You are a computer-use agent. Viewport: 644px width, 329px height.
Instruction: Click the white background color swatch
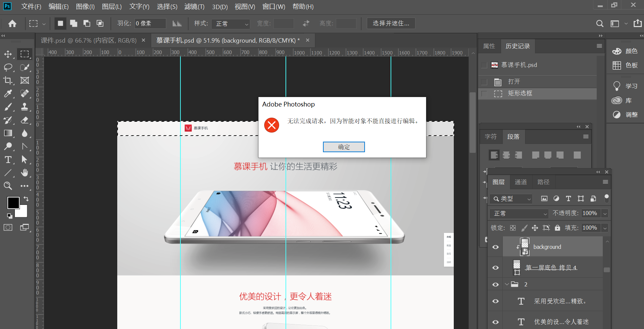pyautogui.click(x=23, y=213)
